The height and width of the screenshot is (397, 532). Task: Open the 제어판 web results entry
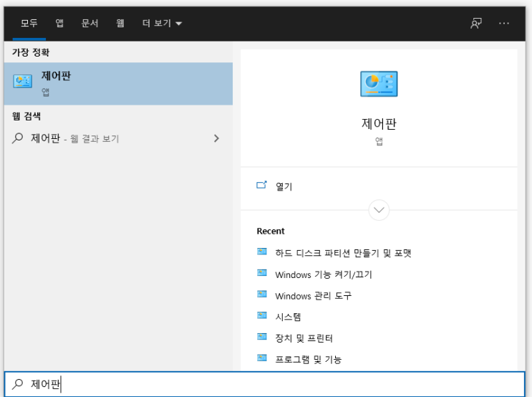pyautogui.click(x=118, y=138)
